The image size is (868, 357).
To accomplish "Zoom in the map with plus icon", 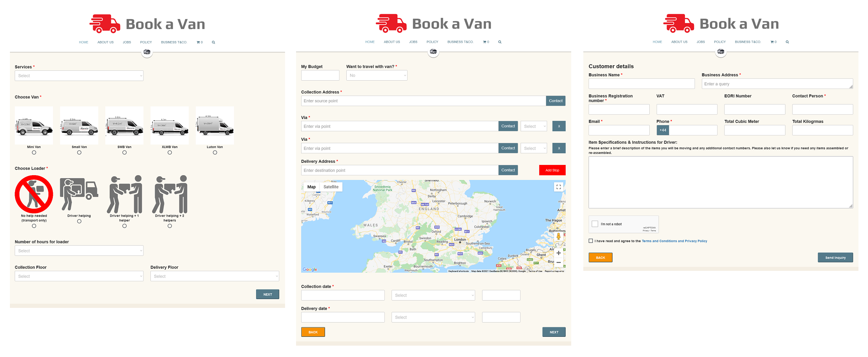I will [558, 253].
